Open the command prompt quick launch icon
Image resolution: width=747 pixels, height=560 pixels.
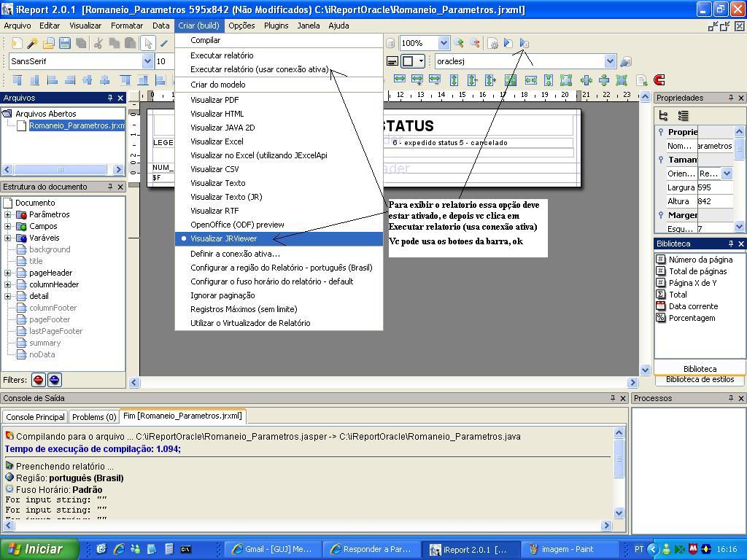pos(186,549)
